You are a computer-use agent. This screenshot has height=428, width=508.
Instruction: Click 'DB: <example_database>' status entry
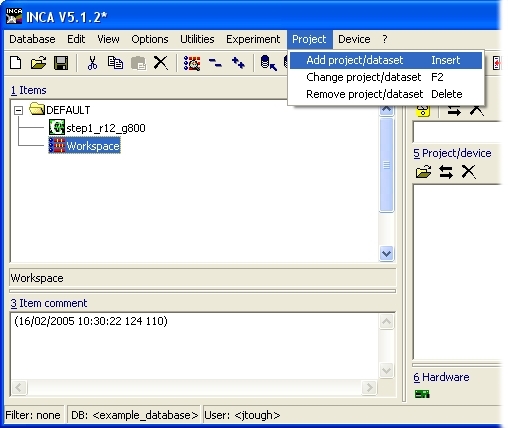[x=134, y=415]
